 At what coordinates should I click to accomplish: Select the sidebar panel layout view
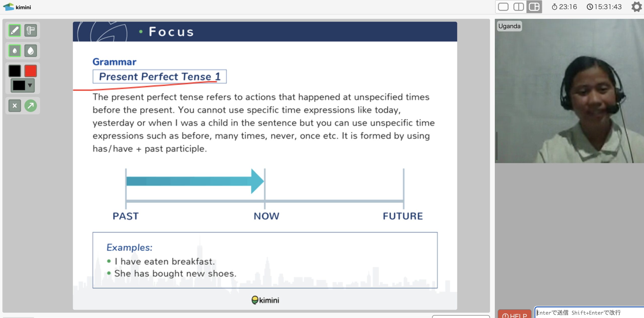coord(534,7)
